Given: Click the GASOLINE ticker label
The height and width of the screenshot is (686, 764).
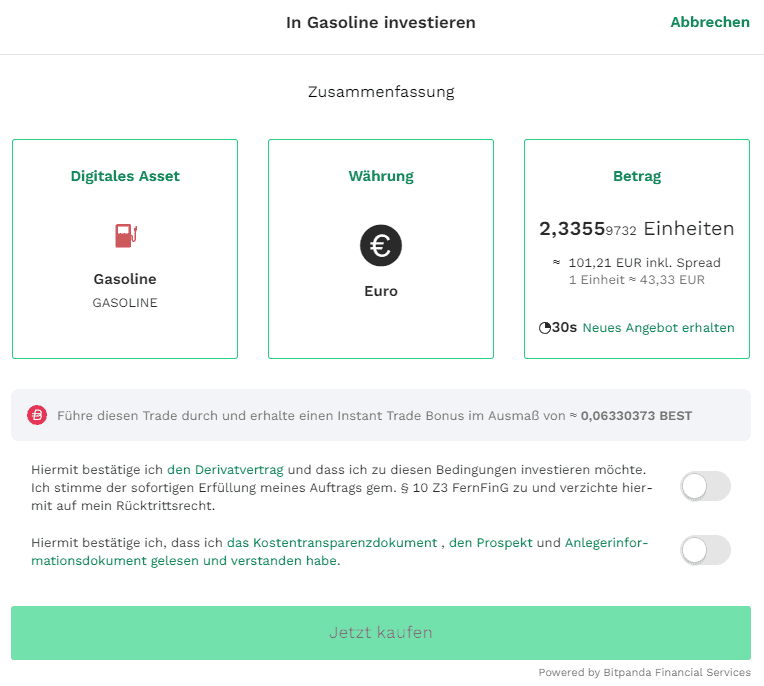Looking at the screenshot, I should 125,303.
